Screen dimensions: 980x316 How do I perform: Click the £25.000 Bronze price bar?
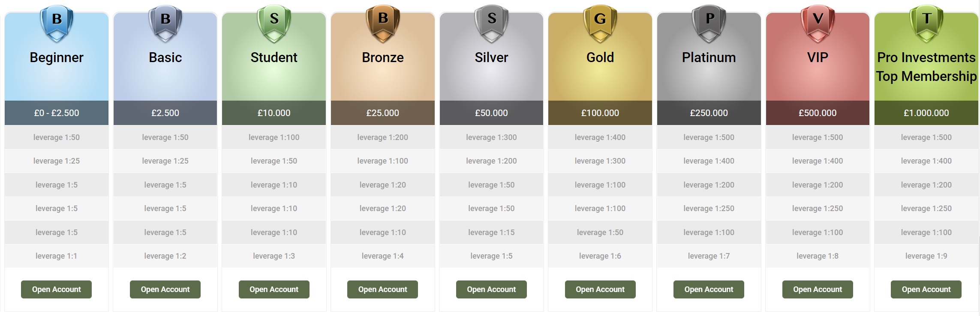383,113
